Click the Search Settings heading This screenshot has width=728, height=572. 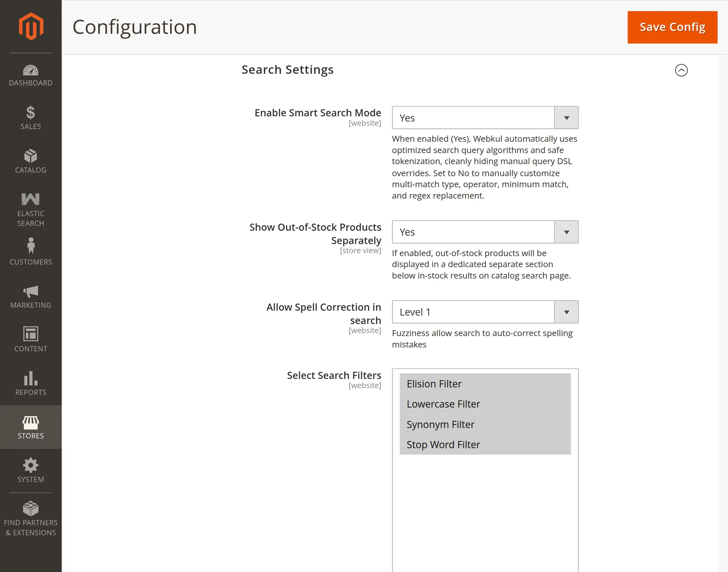tap(288, 70)
